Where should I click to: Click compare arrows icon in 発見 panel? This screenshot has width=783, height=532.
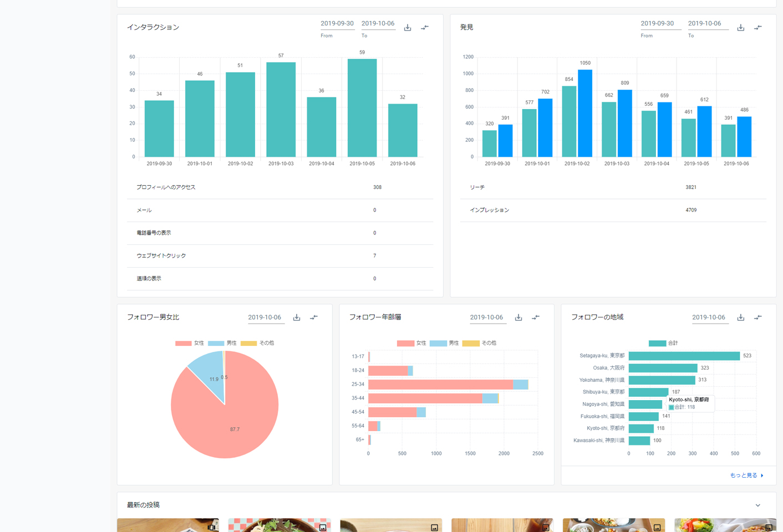point(758,28)
